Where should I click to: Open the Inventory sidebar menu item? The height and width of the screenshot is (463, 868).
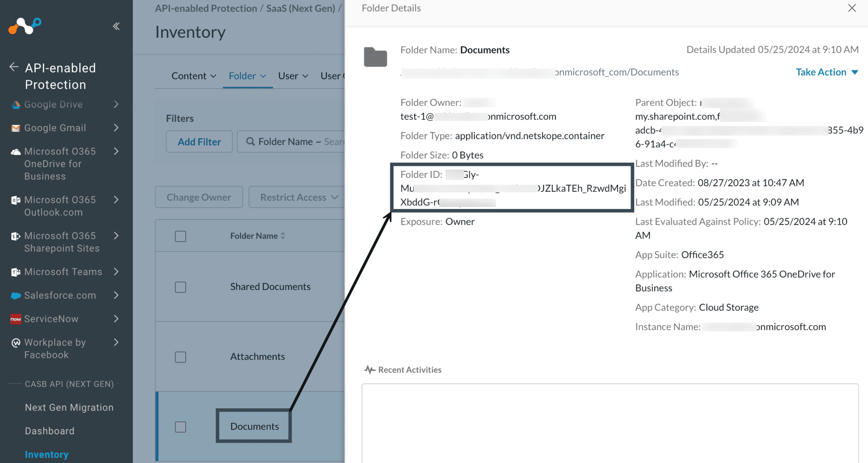tap(47, 454)
